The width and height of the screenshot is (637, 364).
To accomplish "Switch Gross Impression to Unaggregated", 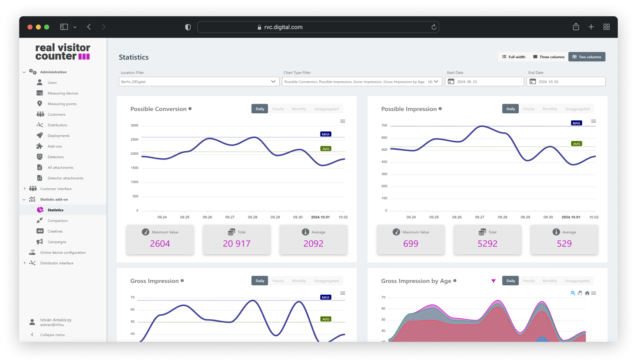I will pyautogui.click(x=327, y=281).
